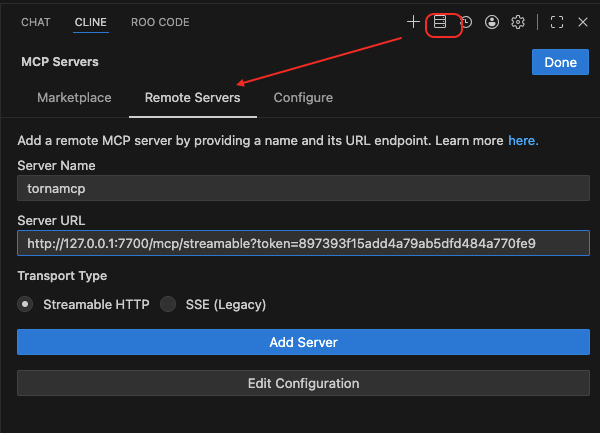
Task: Select the CLINE panel tab
Action: tap(91, 22)
